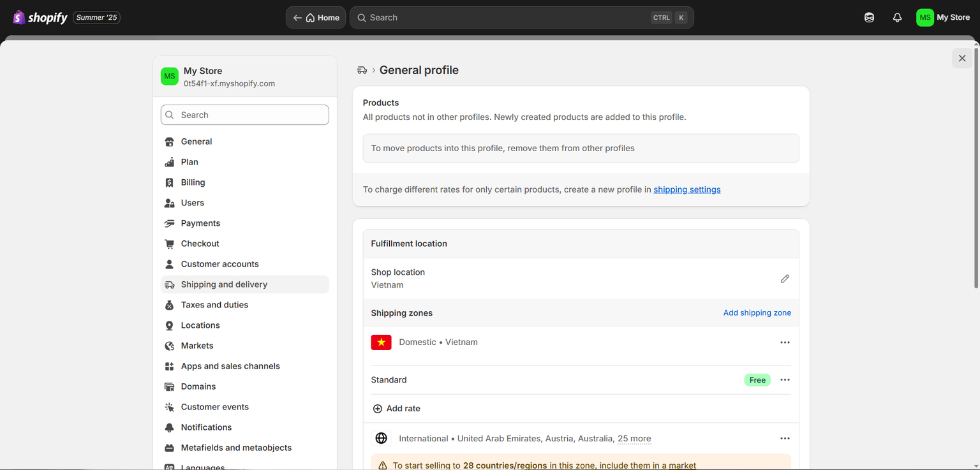Open the International zone options menu
The height and width of the screenshot is (470, 980).
click(785, 439)
